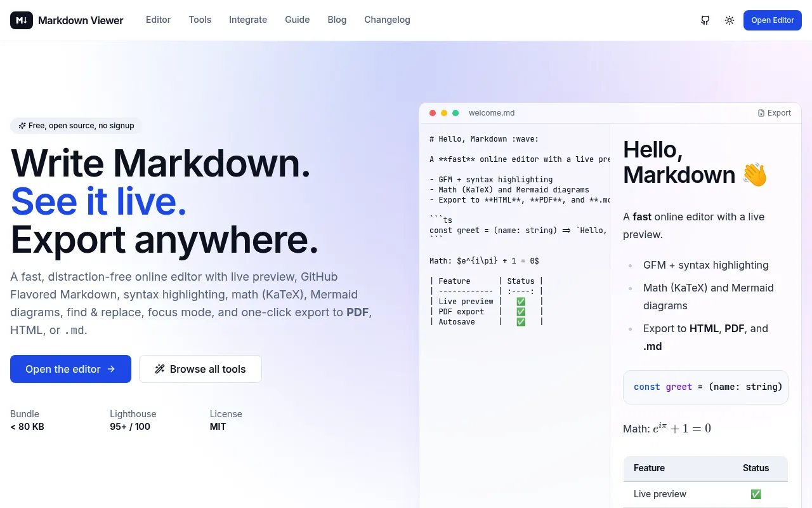Click the MIT license value
This screenshot has width=812, height=508.
[218, 427]
